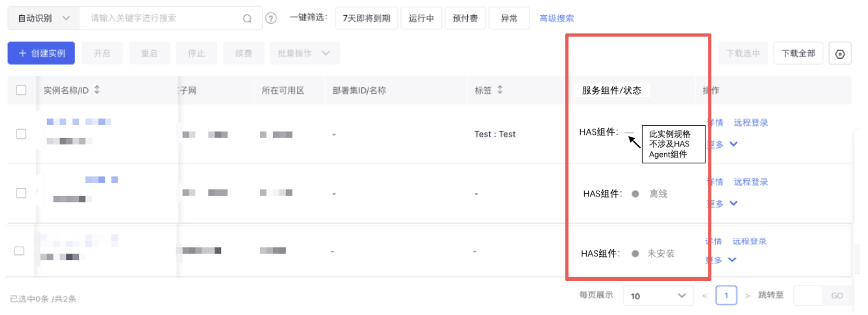Open the column settings hexagon icon

(840, 54)
